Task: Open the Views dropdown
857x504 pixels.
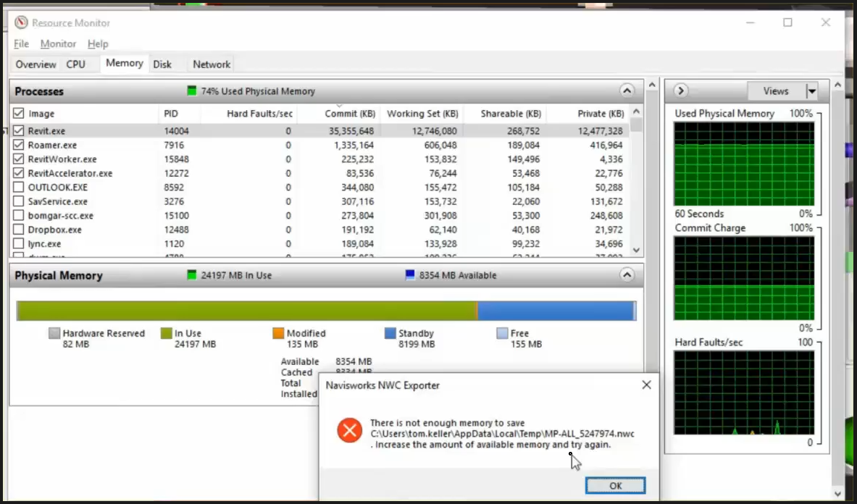Action: pos(812,91)
